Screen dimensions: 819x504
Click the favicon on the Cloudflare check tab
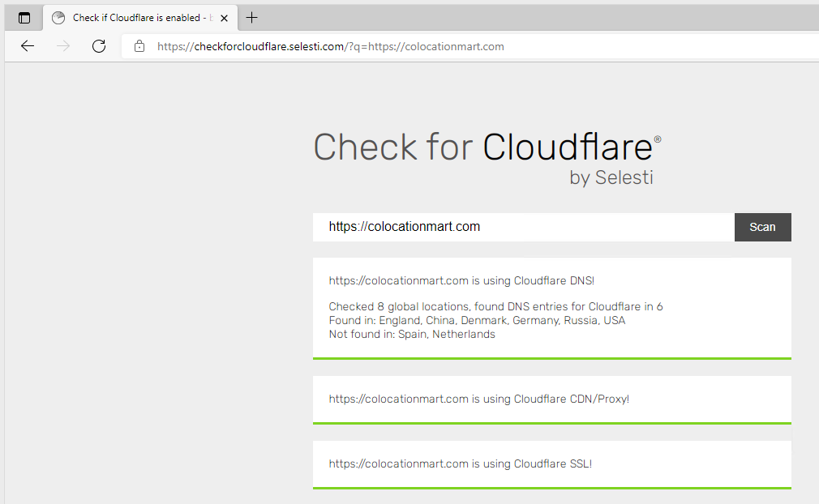pos(58,18)
